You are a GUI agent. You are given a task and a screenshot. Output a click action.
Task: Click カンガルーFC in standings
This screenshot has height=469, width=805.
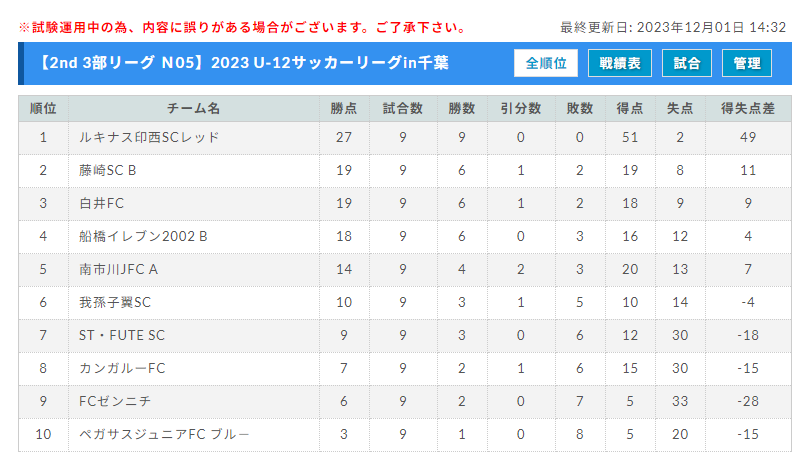pos(122,368)
